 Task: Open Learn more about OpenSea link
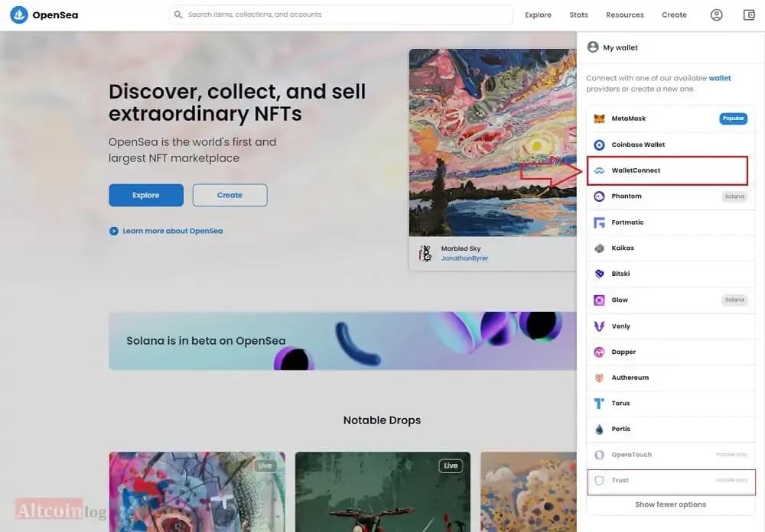point(173,231)
